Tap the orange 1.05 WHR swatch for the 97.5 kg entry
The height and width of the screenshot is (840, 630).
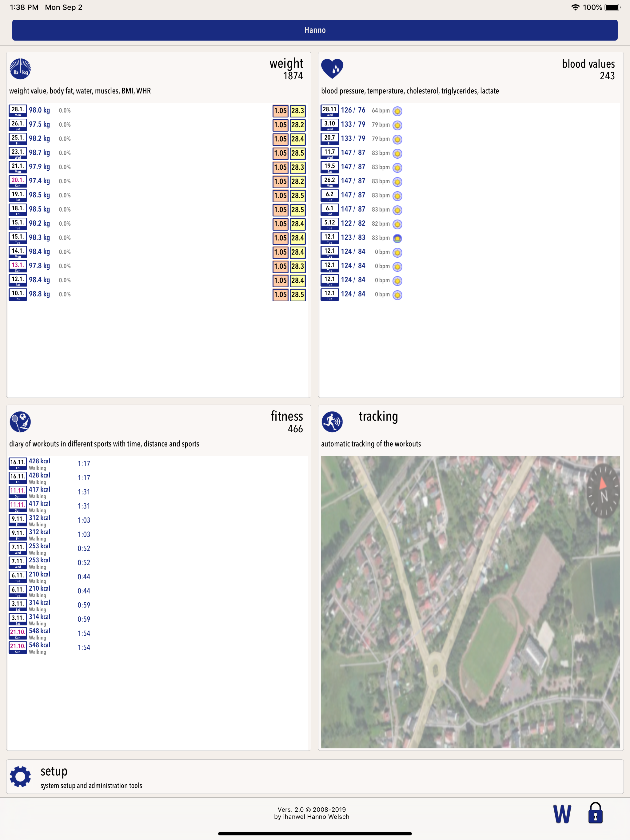(x=281, y=125)
